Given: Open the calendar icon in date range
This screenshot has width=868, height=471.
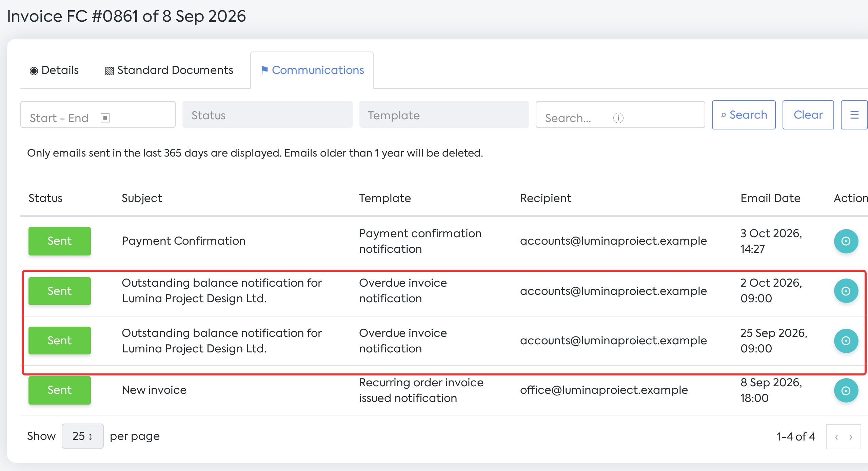Looking at the screenshot, I should [x=105, y=118].
